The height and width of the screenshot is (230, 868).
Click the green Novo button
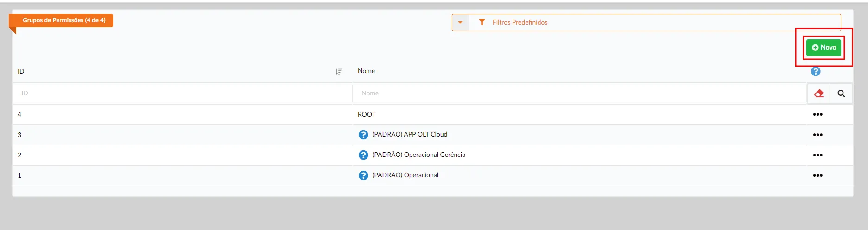pyautogui.click(x=824, y=48)
